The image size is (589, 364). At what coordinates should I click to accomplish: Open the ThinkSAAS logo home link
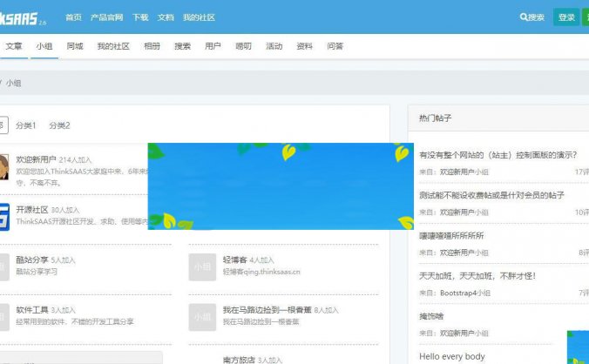click(22, 18)
